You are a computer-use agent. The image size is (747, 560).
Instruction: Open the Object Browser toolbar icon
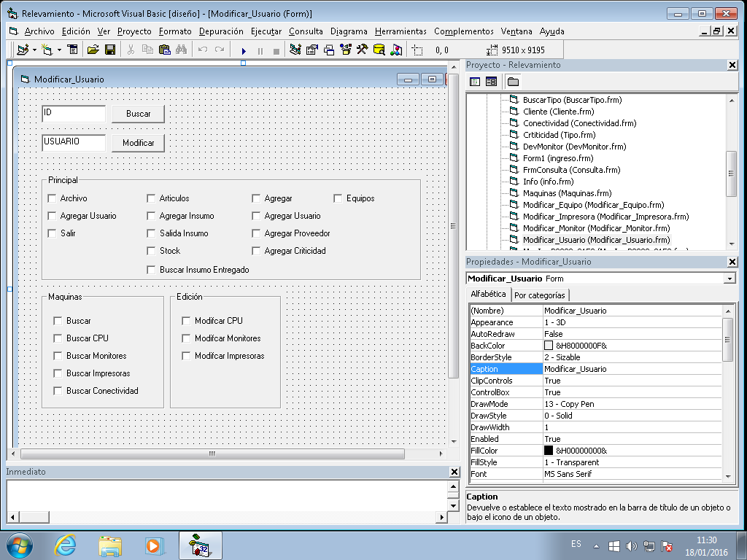[345, 50]
